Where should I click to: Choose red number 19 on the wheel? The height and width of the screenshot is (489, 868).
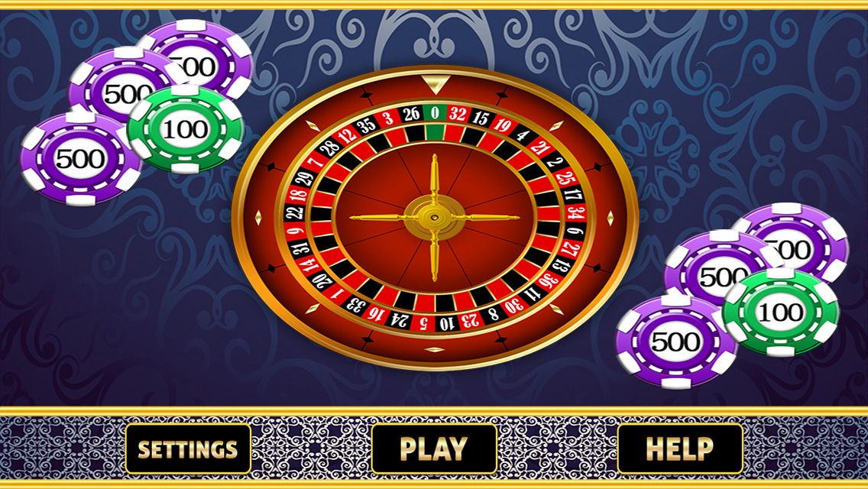pos(501,125)
